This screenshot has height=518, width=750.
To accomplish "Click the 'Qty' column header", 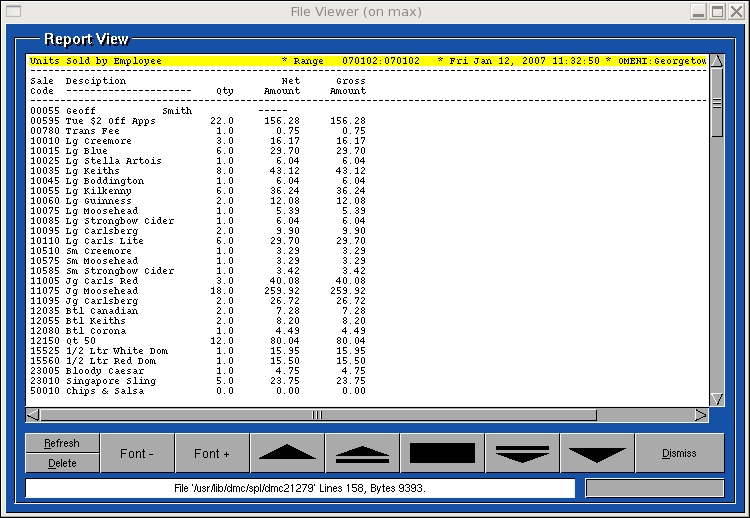I will coord(225,91).
